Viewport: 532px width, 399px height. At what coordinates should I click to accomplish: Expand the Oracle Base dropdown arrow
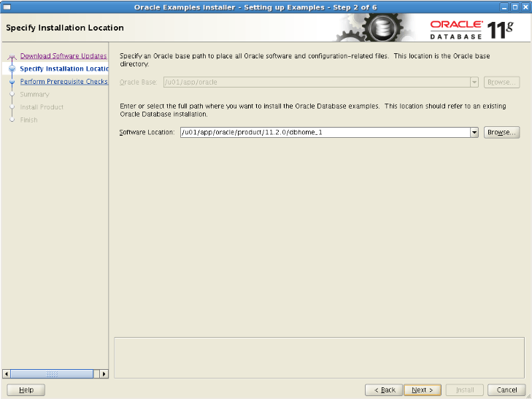(x=474, y=82)
